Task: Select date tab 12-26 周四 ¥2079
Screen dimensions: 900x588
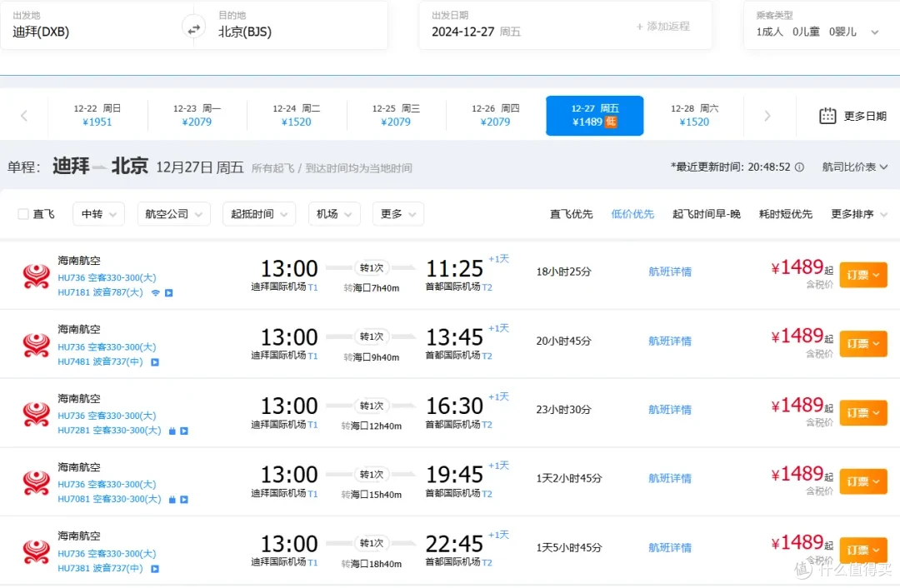Action: (495, 115)
